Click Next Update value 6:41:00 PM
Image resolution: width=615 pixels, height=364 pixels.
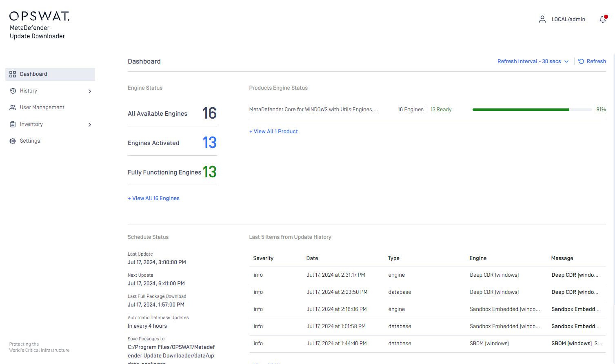156,283
